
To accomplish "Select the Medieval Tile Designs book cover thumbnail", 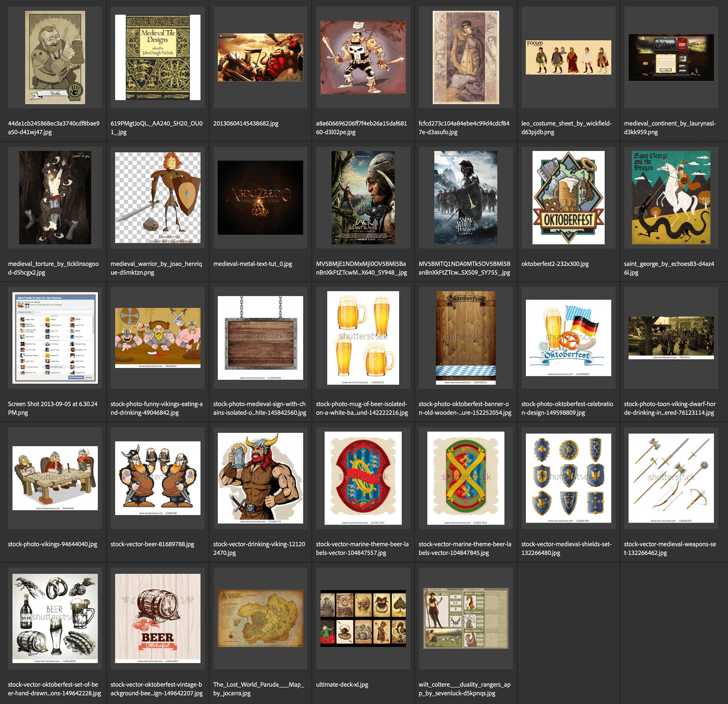I will (x=158, y=57).
